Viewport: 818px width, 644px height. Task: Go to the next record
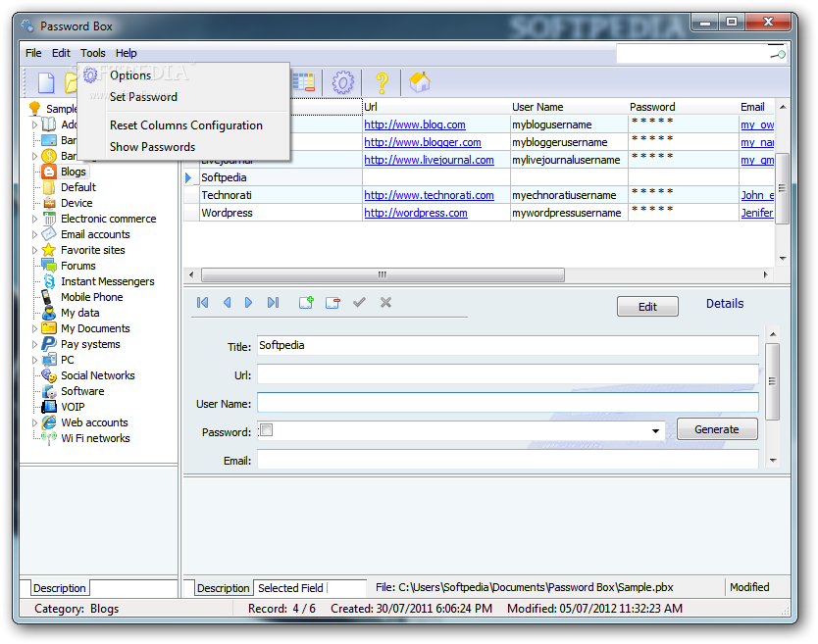tap(248, 303)
